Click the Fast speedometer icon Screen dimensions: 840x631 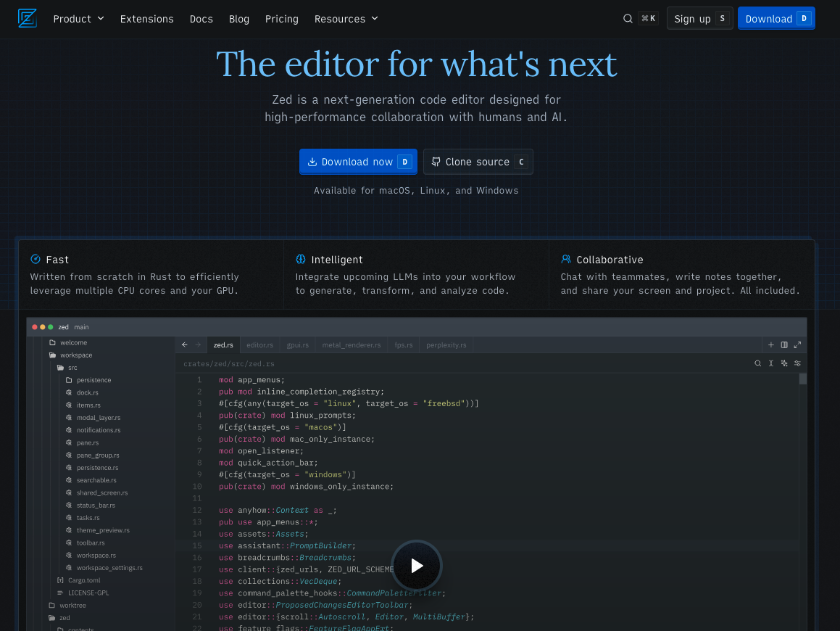click(x=36, y=260)
